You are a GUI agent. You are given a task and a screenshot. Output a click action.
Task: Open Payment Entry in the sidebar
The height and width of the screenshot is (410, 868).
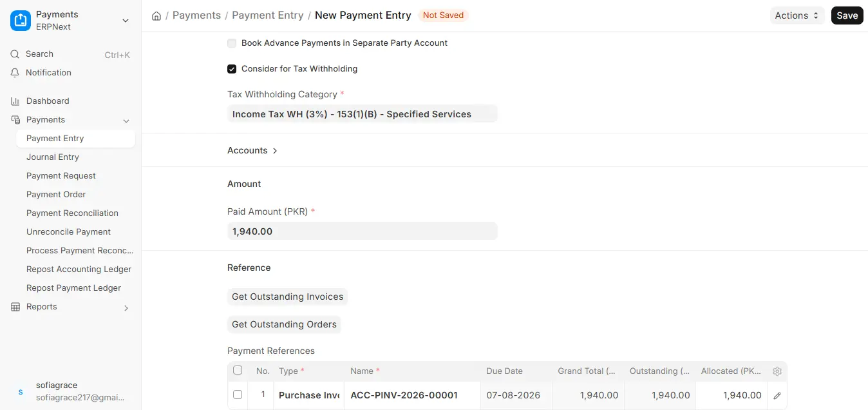[x=75, y=139]
